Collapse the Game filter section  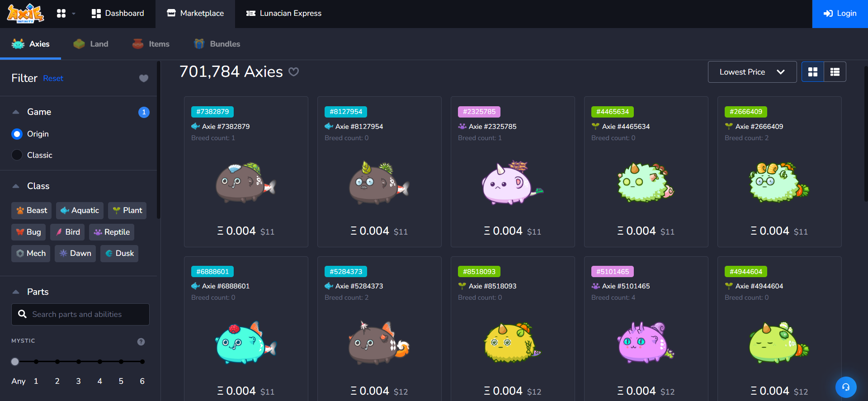coord(16,112)
